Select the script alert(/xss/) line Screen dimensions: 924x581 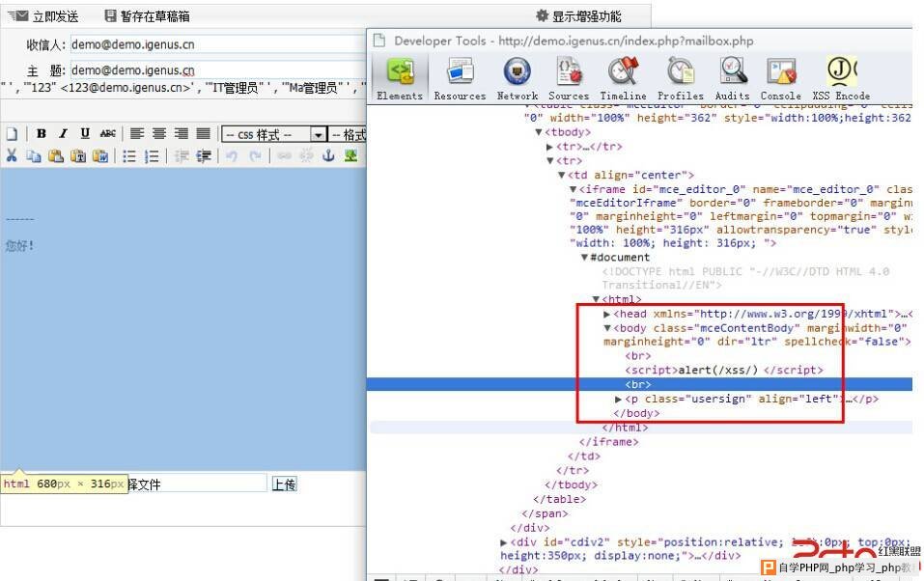[x=724, y=370]
